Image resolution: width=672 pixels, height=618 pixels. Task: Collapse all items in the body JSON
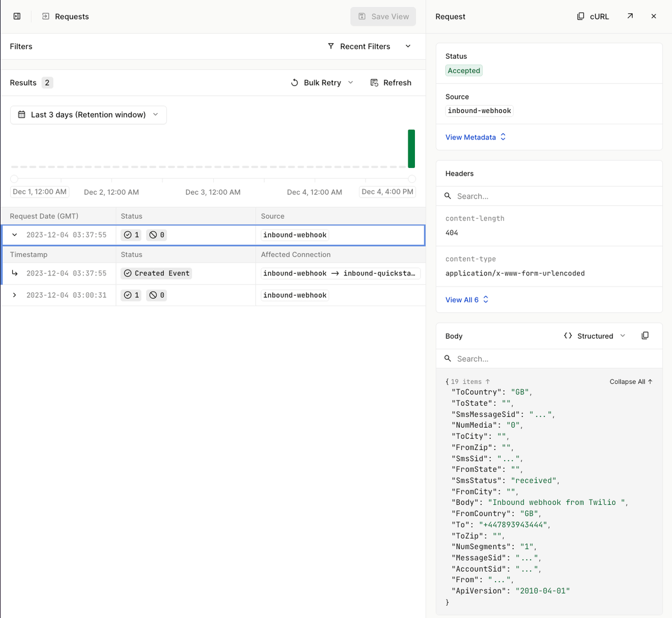point(631,381)
